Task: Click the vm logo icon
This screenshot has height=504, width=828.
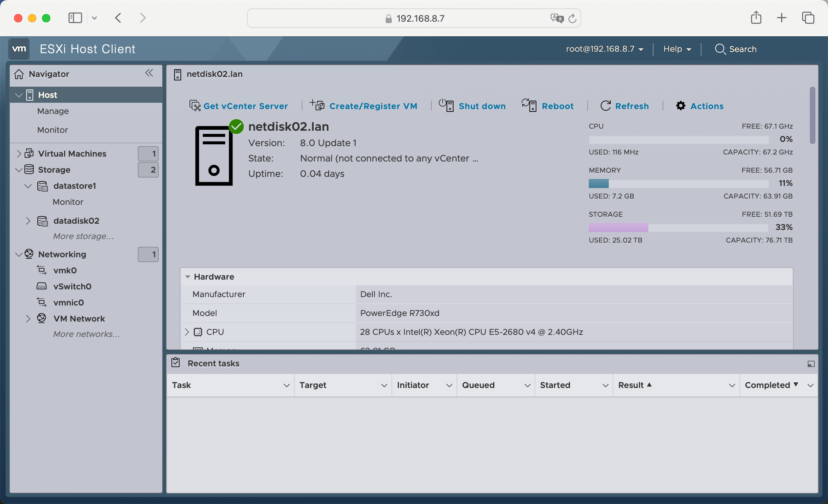Action: pos(19,49)
